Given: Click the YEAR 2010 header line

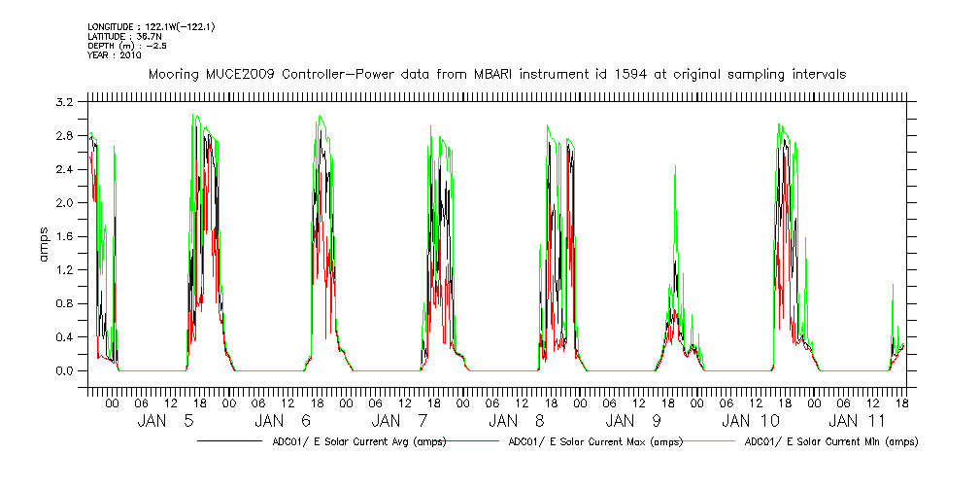Looking at the screenshot, I should [115, 55].
